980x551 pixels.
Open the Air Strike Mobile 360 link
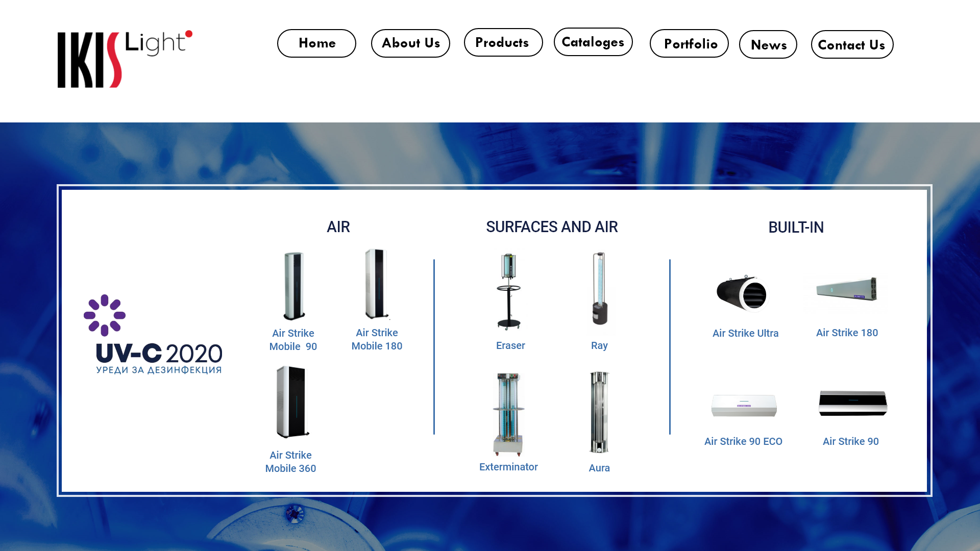(290, 462)
